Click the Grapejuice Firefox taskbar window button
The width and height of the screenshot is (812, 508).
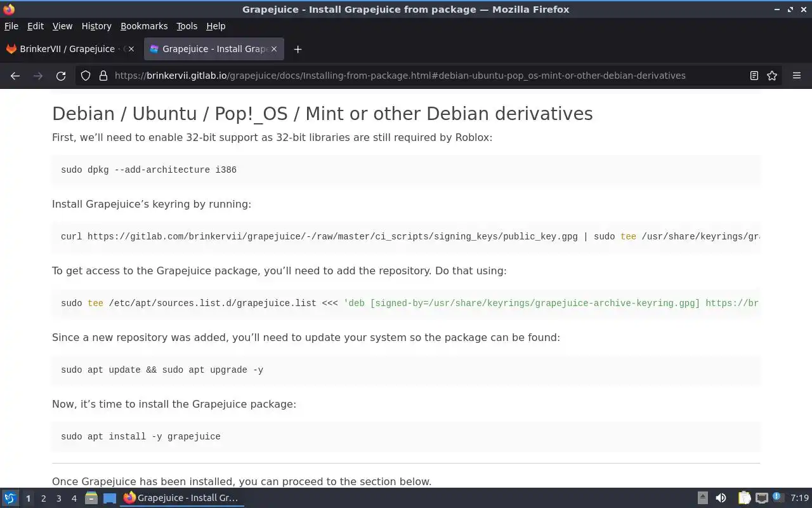point(182,498)
